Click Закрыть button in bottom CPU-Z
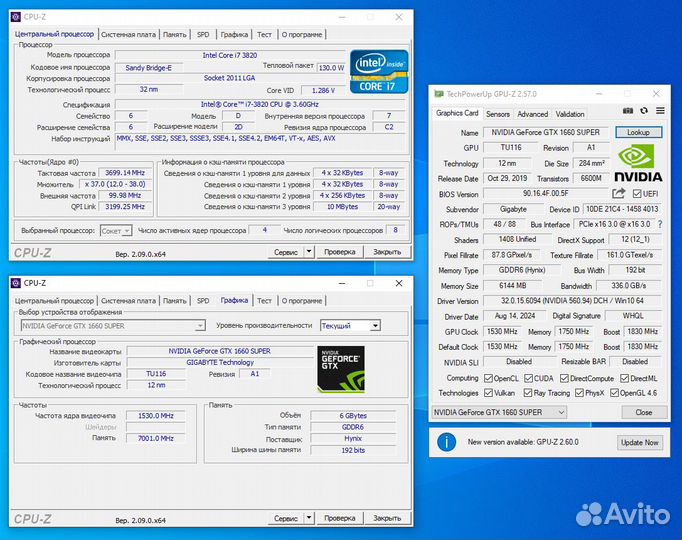 [387, 518]
